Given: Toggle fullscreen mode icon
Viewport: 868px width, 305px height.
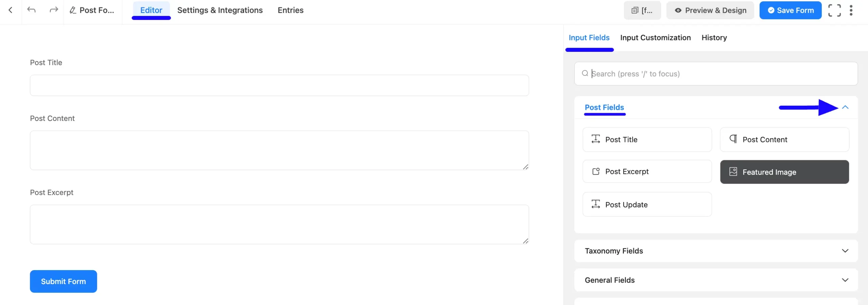Looking at the screenshot, I should coord(834,11).
